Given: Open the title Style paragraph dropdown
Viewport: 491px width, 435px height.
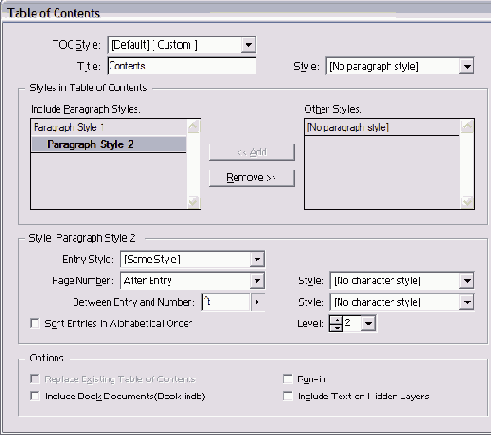Looking at the screenshot, I should 400,66.
